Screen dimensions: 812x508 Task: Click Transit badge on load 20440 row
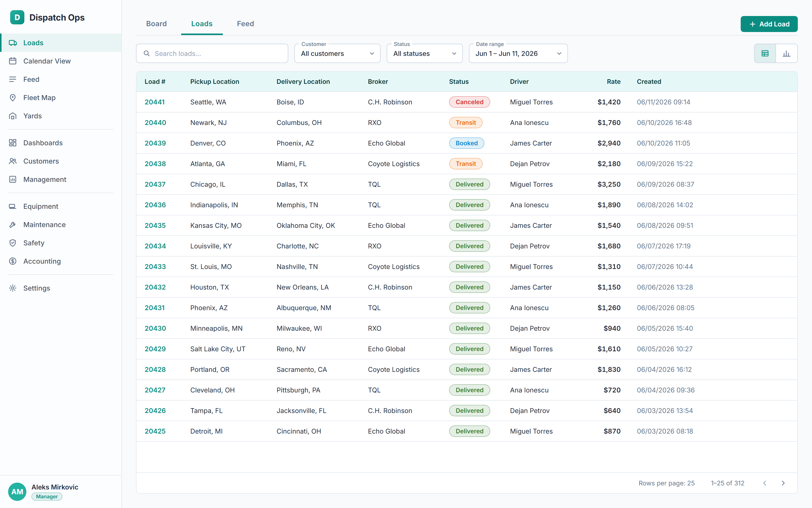(466, 123)
